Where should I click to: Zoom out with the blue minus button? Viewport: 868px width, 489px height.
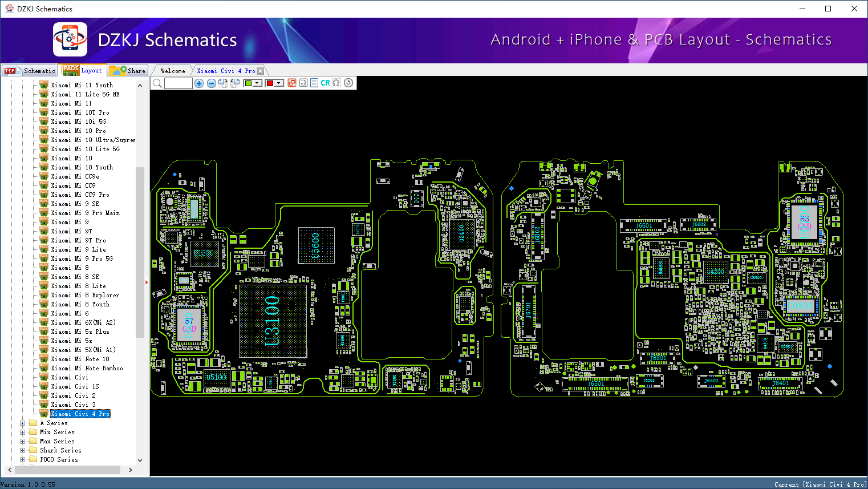[x=212, y=83]
